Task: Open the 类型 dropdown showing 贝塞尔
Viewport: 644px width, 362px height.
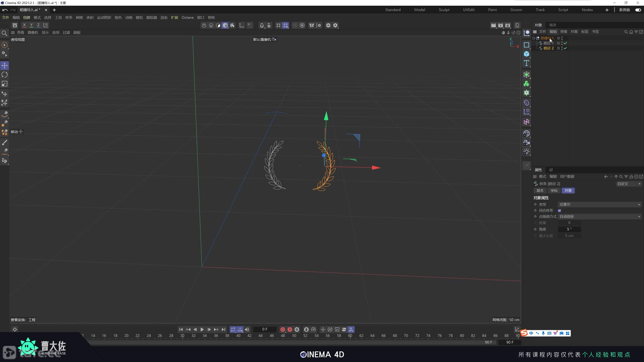Action: tap(599, 204)
